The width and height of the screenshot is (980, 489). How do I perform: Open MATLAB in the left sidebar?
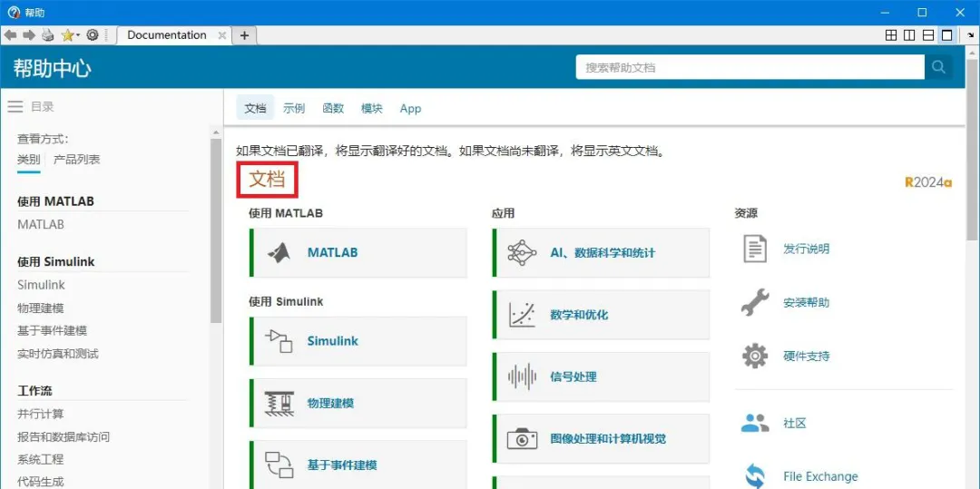pyautogui.click(x=41, y=224)
